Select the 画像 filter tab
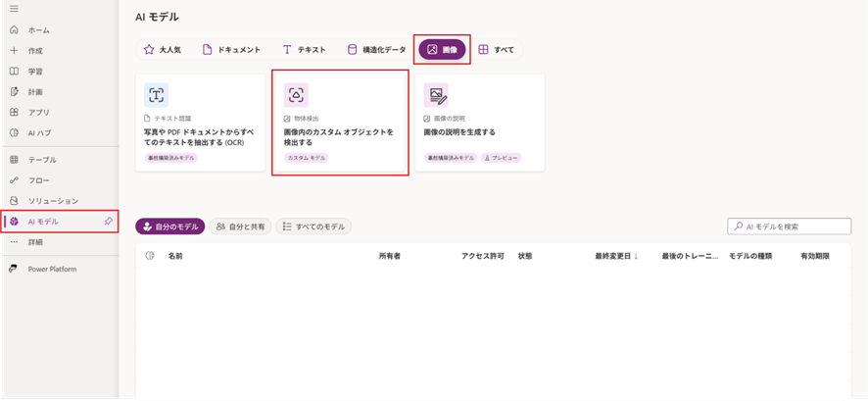This screenshot has width=868, height=401. point(442,50)
